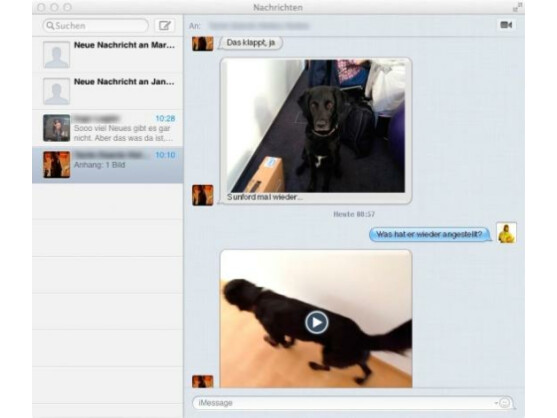
Task: Open the emoji smiley picker
Action: (505, 403)
